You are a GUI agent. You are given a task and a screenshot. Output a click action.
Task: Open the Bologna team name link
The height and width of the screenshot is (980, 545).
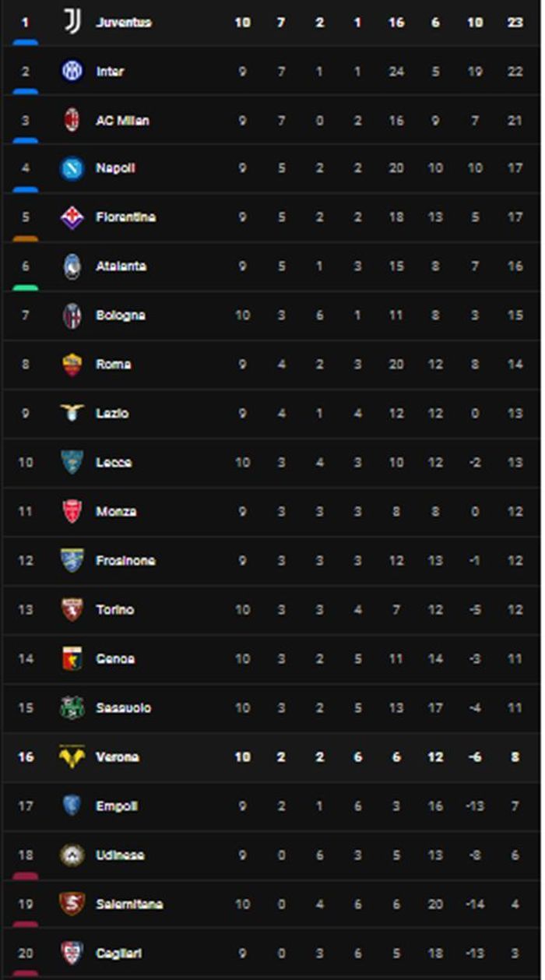click(121, 316)
